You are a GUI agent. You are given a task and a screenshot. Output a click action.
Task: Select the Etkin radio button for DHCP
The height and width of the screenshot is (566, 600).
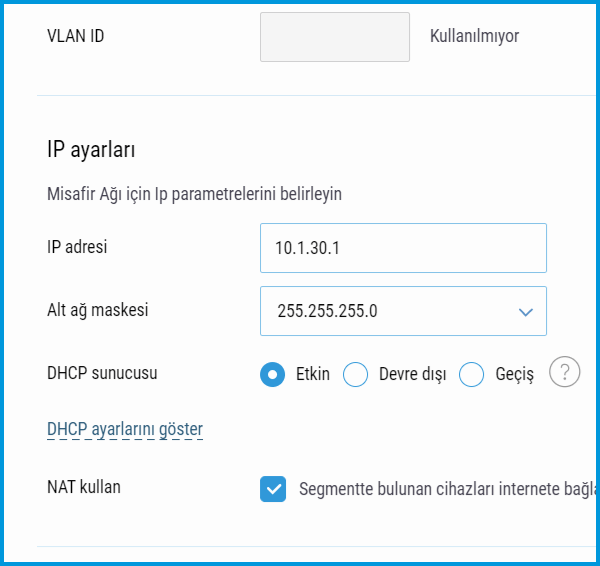[x=272, y=374]
